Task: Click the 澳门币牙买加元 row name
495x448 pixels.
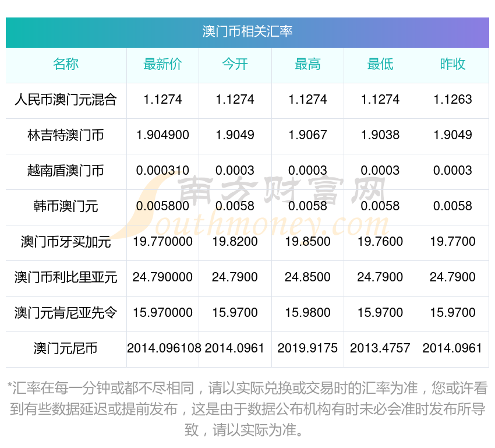Action: [x=66, y=242]
